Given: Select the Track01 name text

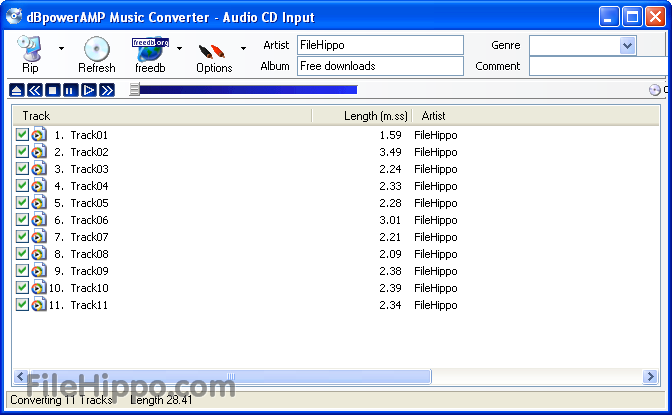Looking at the screenshot, I should click(x=89, y=135).
